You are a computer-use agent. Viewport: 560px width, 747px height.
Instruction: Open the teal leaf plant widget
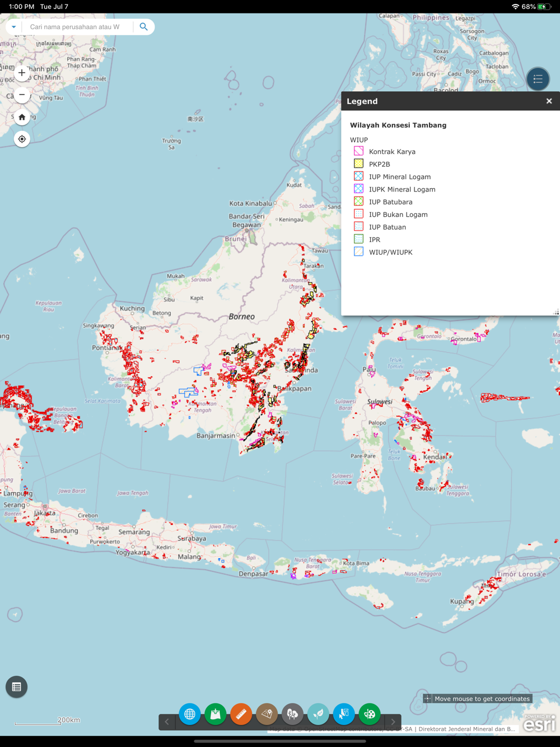[318, 714]
